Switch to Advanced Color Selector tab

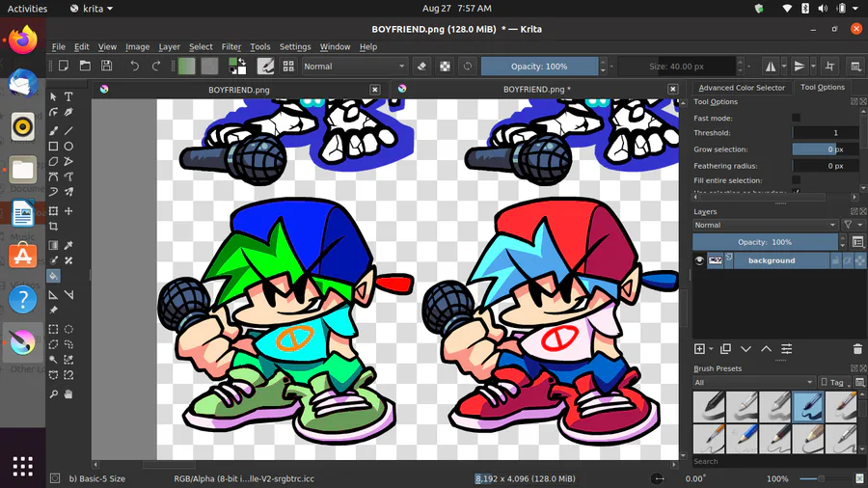point(742,88)
